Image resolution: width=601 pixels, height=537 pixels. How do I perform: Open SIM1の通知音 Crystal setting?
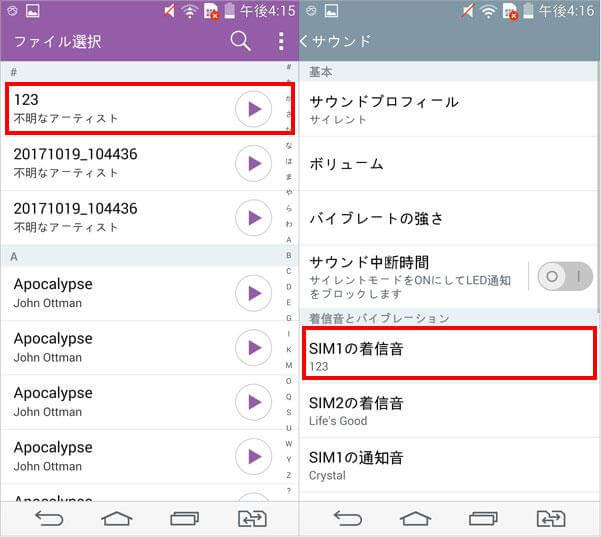[448, 465]
